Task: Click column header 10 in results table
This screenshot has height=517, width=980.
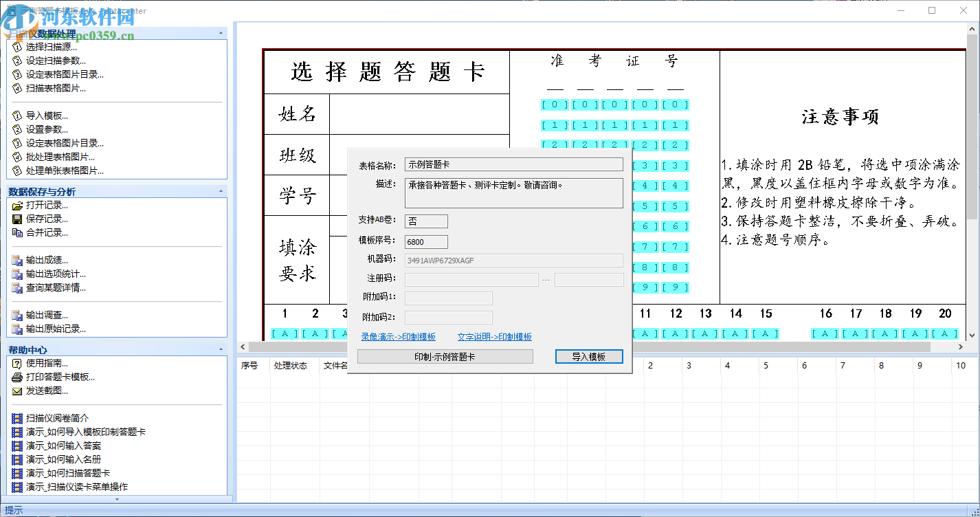Action: coord(960,366)
